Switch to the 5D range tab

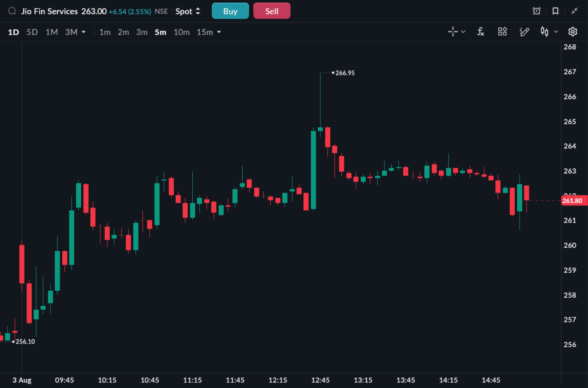point(32,32)
